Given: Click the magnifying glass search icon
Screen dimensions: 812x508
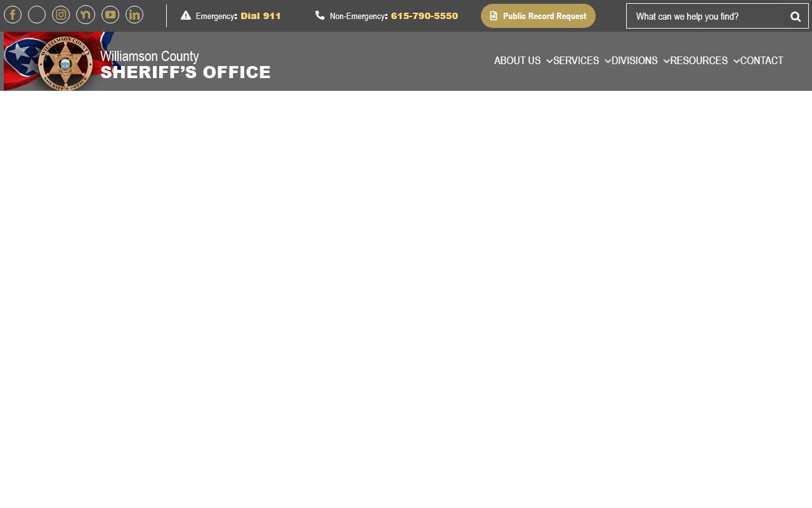Looking at the screenshot, I should [x=796, y=17].
